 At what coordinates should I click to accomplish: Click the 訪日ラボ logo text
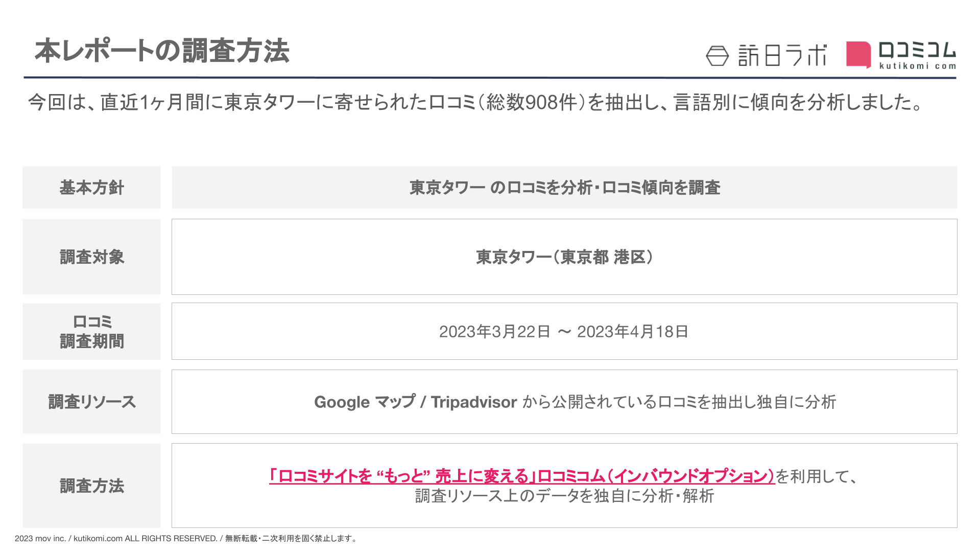click(782, 55)
